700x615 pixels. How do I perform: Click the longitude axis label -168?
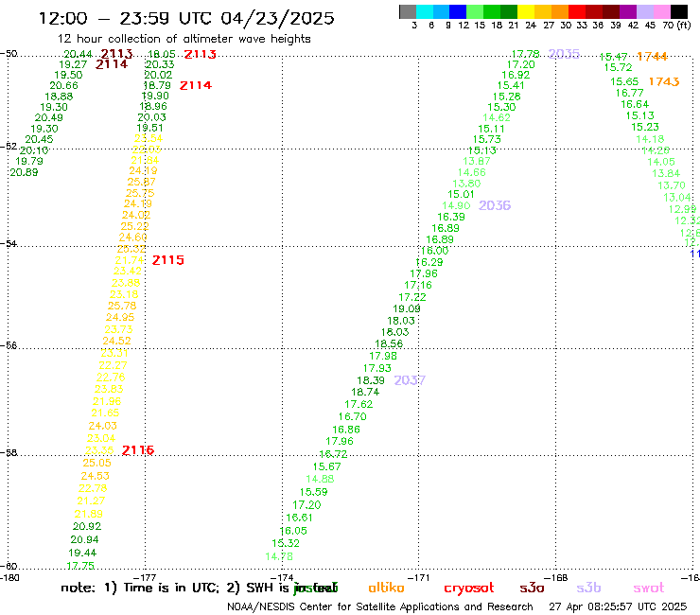click(556, 577)
